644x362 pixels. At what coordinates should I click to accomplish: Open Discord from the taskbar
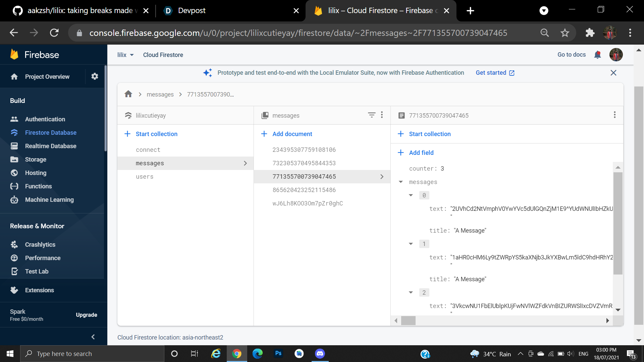[x=320, y=354]
